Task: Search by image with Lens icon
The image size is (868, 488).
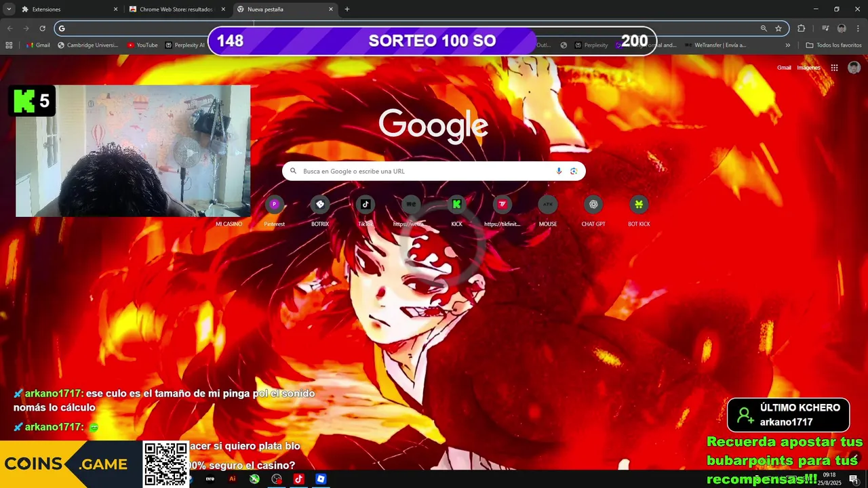Action: coord(574,171)
